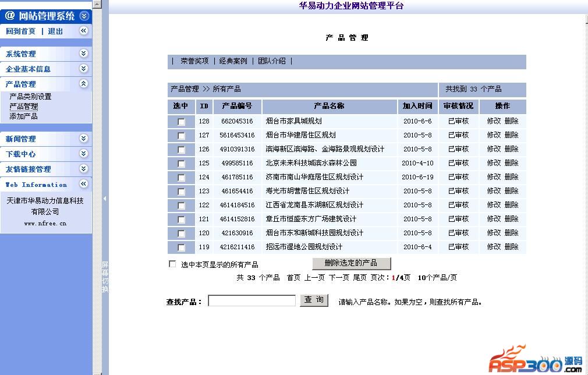The image size is (588, 375).
Task: Click product number 662045316
Action: point(237,121)
